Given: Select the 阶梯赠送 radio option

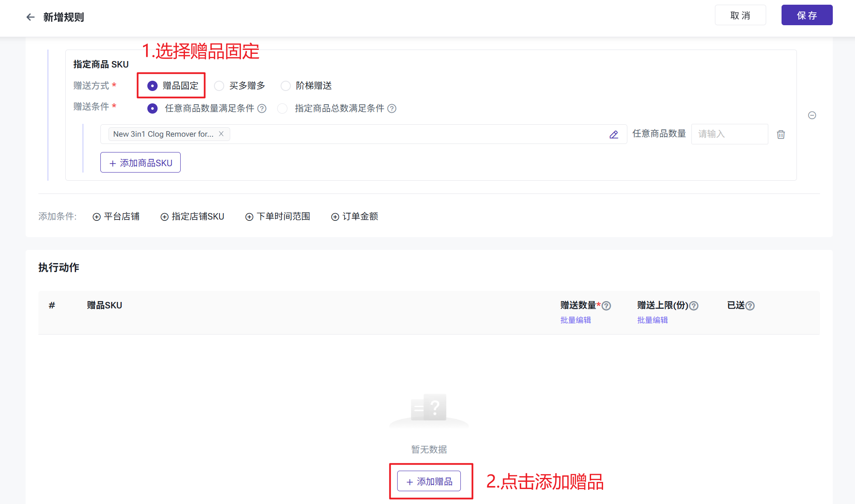Looking at the screenshot, I should point(286,86).
